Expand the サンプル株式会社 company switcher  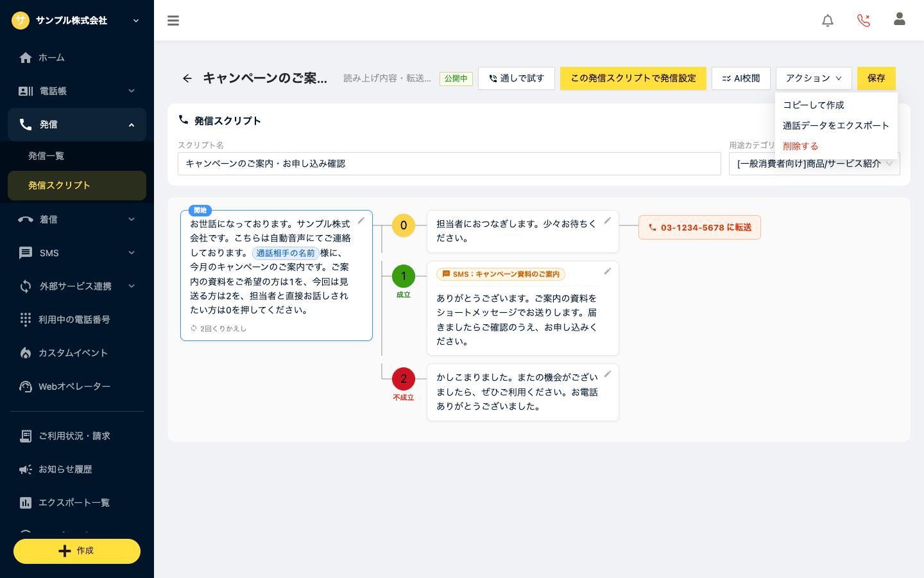pos(77,21)
